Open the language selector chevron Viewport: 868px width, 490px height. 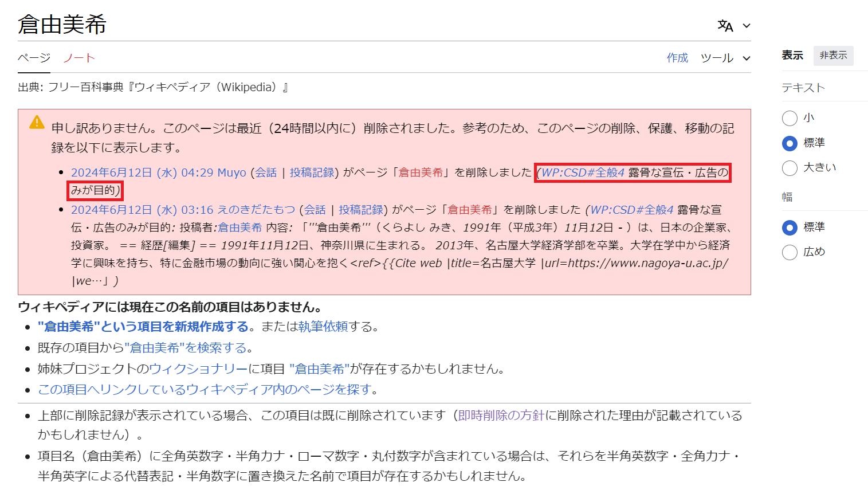(x=747, y=26)
